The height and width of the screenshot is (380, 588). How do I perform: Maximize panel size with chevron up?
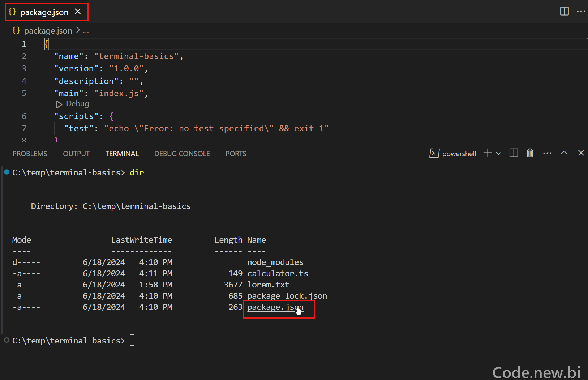point(564,153)
